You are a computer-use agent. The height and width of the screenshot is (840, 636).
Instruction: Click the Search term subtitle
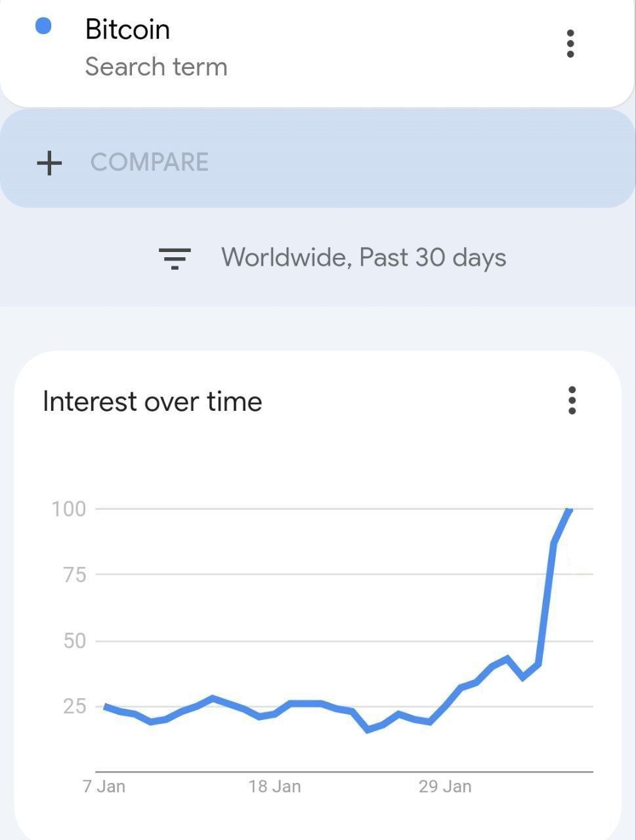[156, 67]
